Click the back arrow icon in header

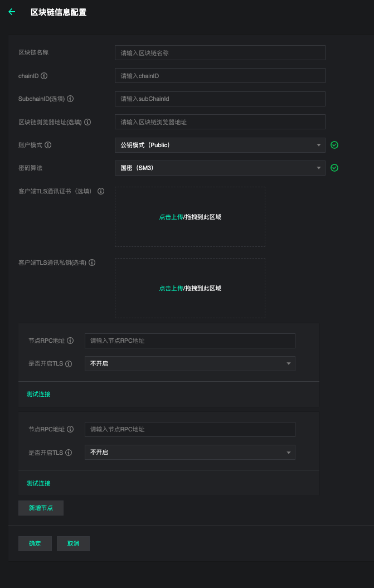click(12, 12)
